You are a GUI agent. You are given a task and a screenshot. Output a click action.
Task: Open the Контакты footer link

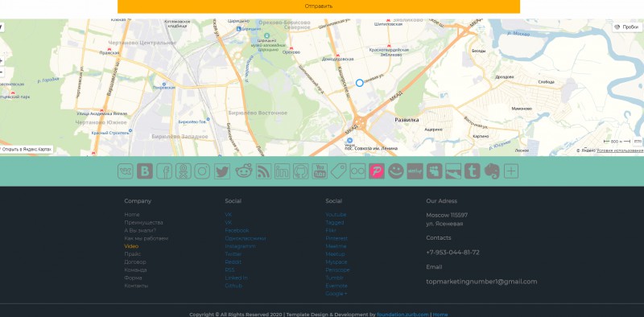pyautogui.click(x=136, y=286)
